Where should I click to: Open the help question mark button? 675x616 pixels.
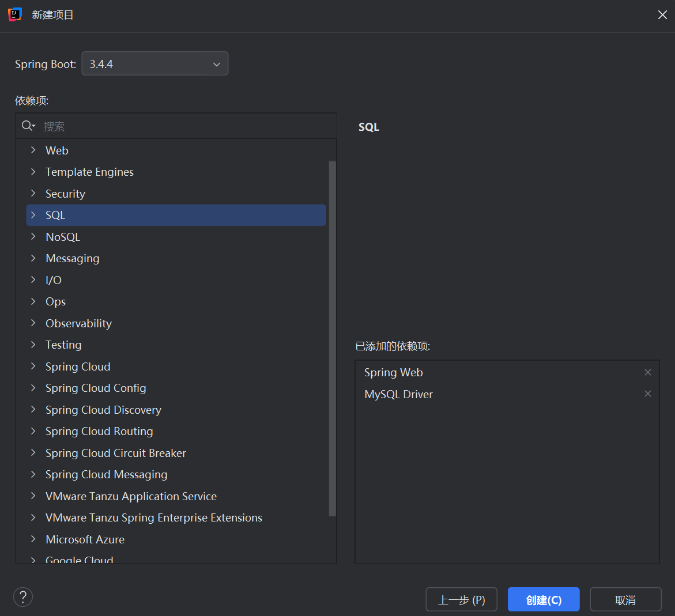tap(23, 597)
